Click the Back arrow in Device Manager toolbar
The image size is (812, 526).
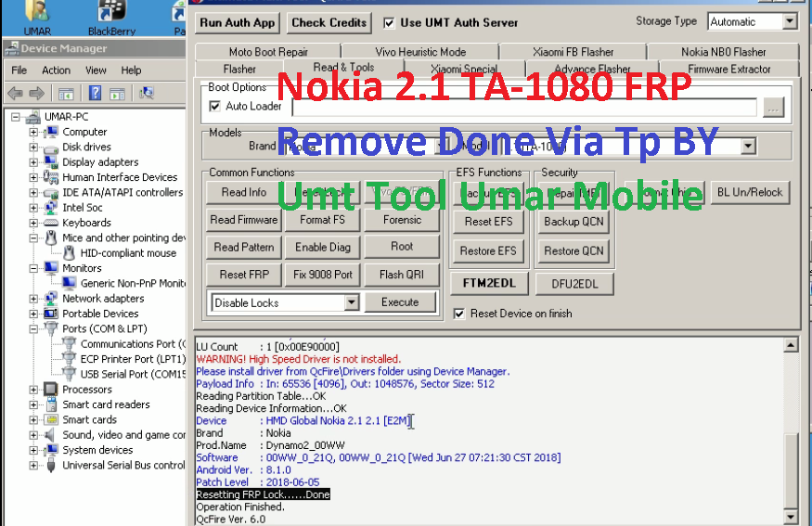pos(15,93)
